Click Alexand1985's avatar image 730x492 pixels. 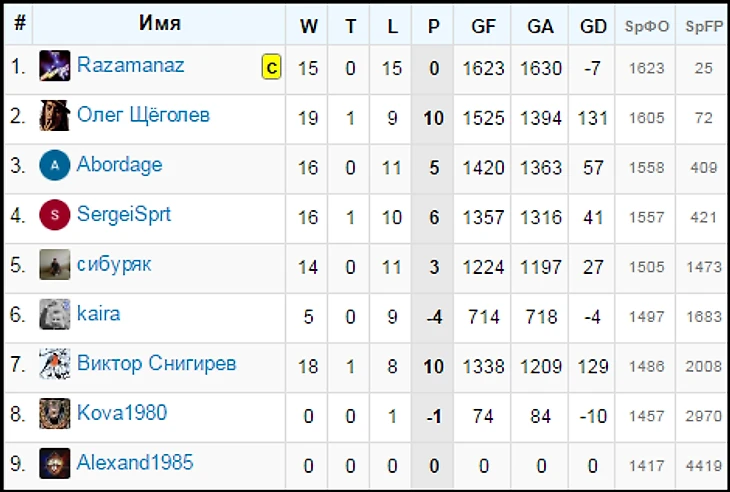click(54, 463)
